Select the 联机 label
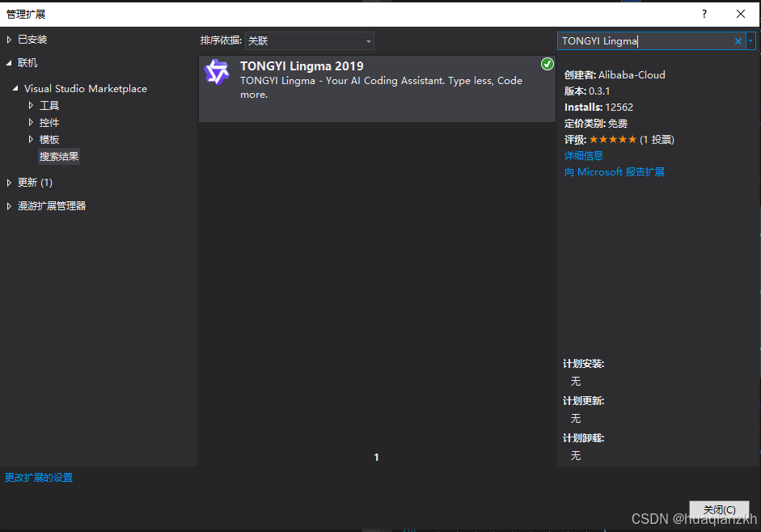This screenshot has width=761, height=532. [x=27, y=63]
